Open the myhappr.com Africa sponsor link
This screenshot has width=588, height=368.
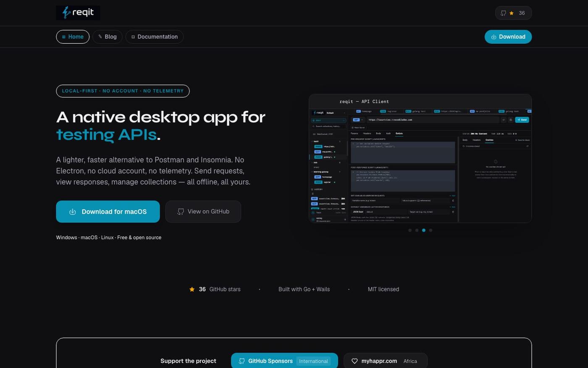(x=386, y=361)
